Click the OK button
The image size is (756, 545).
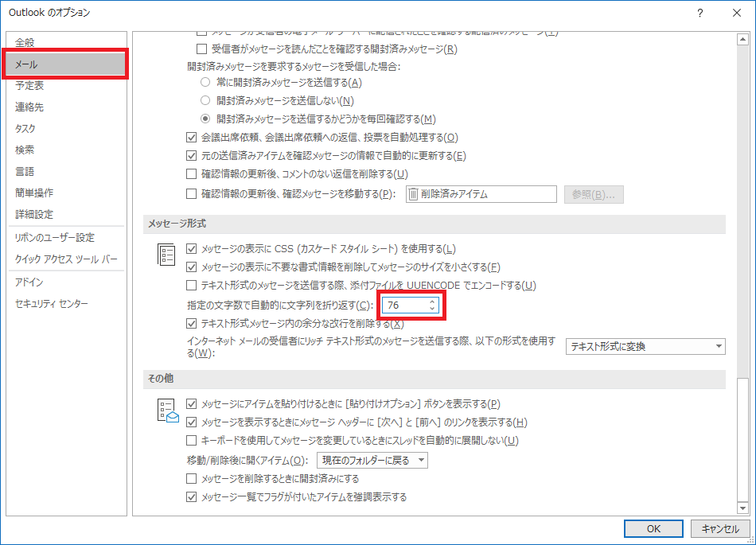(653, 528)
